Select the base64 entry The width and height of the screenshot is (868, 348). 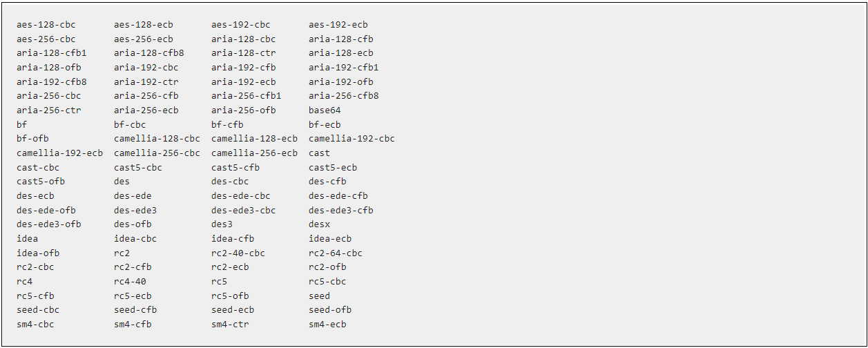pyautogui.click(x=325, y=110)
